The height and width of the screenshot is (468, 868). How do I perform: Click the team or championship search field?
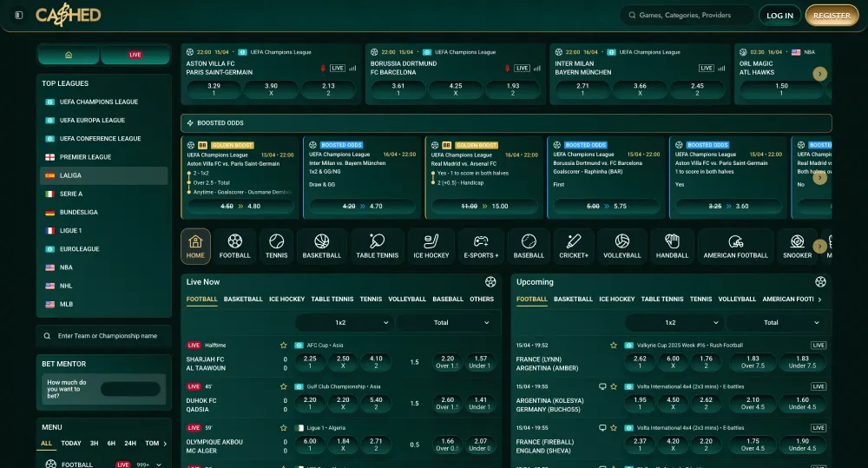(106, 335)
